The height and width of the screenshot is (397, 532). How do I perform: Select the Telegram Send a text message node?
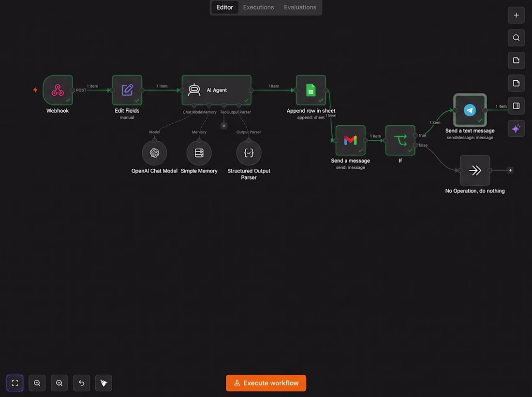tap(470, 110)
